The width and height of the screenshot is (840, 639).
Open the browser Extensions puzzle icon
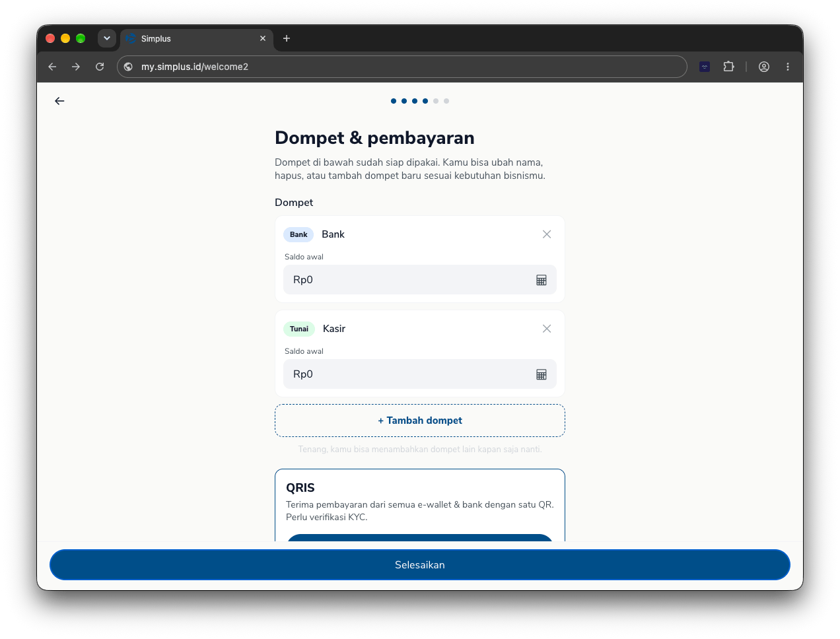tap(728, 67)
